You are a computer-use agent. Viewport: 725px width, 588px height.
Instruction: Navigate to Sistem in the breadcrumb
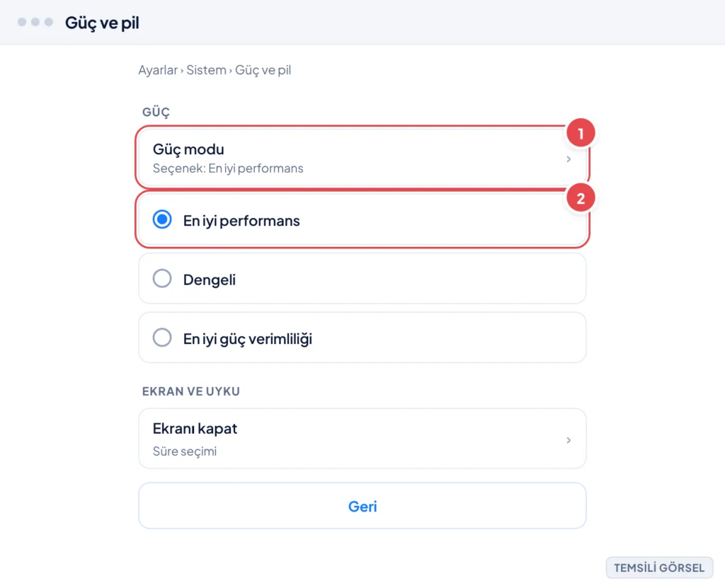tap(206, 70)
